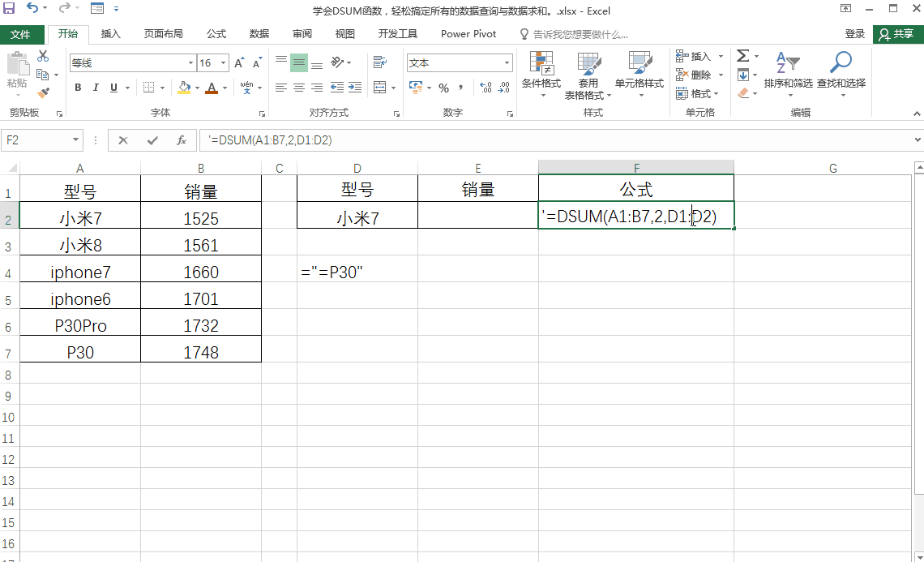
Task: Open the number format dropdown
Action: (x=507, y=63)
